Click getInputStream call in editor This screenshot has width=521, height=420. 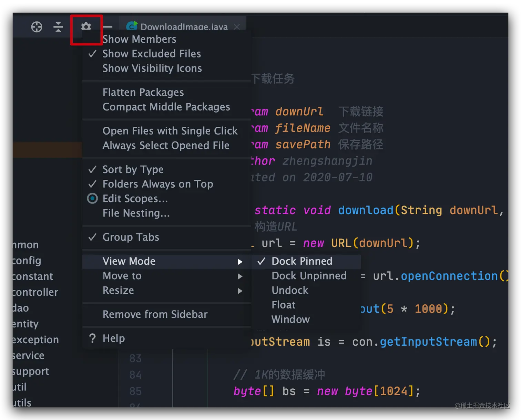click(428, 342)
